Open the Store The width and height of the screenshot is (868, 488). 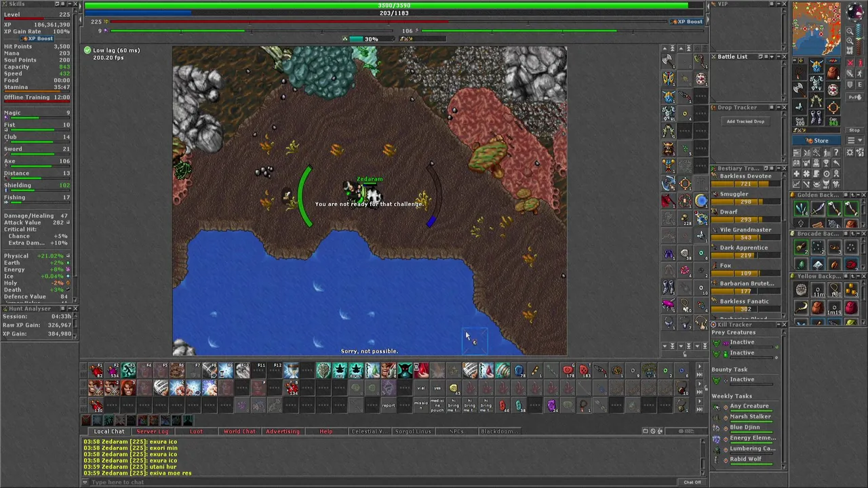pyautogui.click(x=816, y=140)
